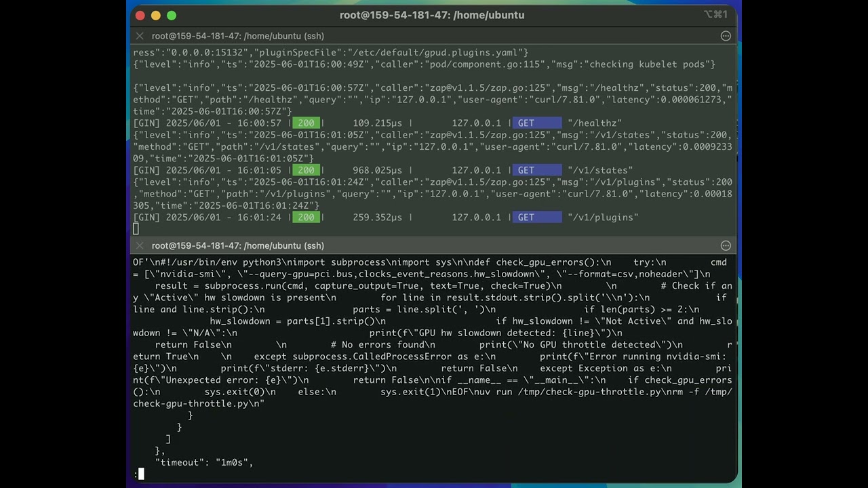This screenshot has height=488, width=868.
Task: Click green 200 status on /healthz line
Action: [x=306, y=123]
